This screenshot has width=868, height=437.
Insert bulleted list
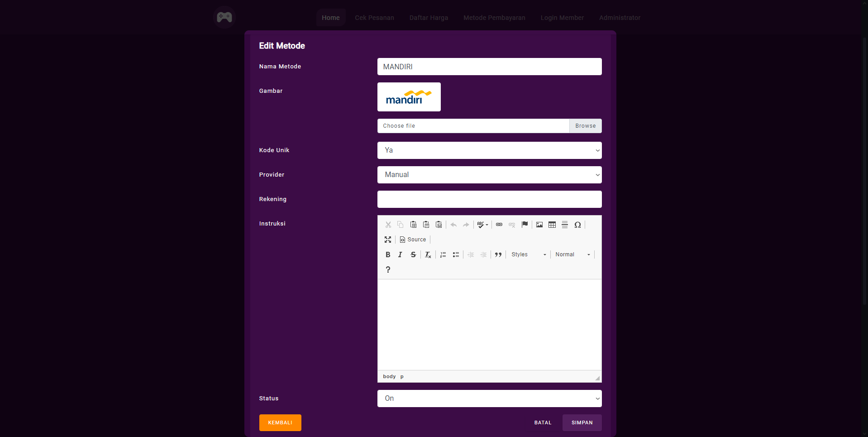(456, 255)
